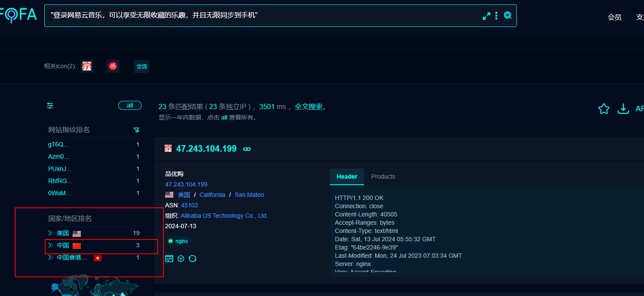Viewport: 644px width, 296px height.
Task: Click the nginx product tag
Action: (179, 241)
